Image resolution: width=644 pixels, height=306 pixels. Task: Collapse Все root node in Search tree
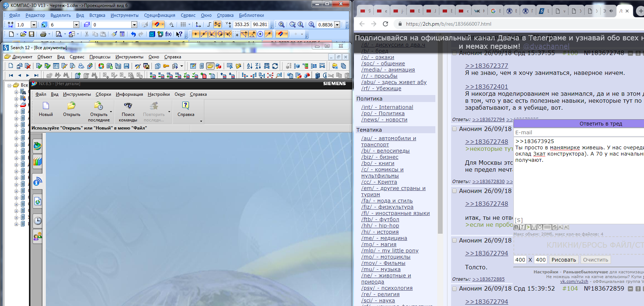pyautogui.click(x=10, y=85)
